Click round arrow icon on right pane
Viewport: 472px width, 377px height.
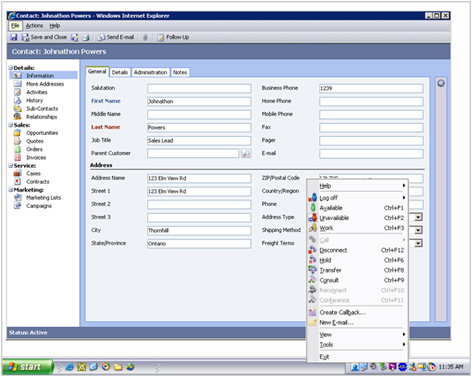point(441,83)
